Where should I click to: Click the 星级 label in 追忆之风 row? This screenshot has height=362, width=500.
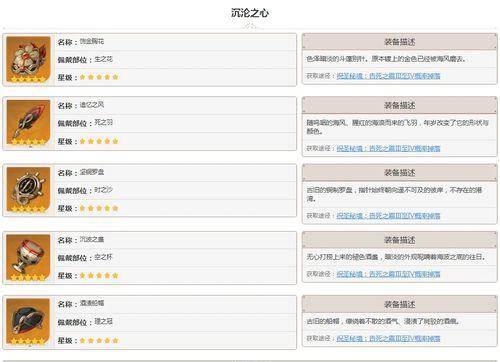pyautogui.click(x=66, y=141)
